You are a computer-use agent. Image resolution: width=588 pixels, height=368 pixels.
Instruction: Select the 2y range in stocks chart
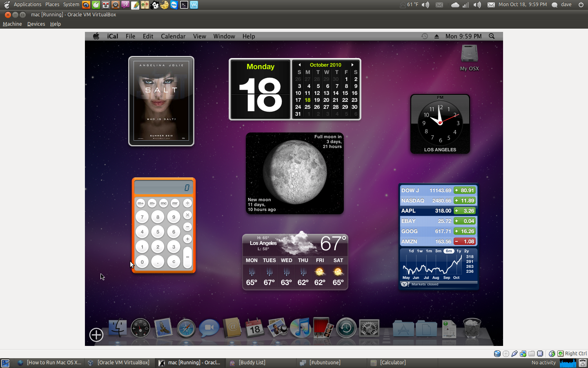466,251
